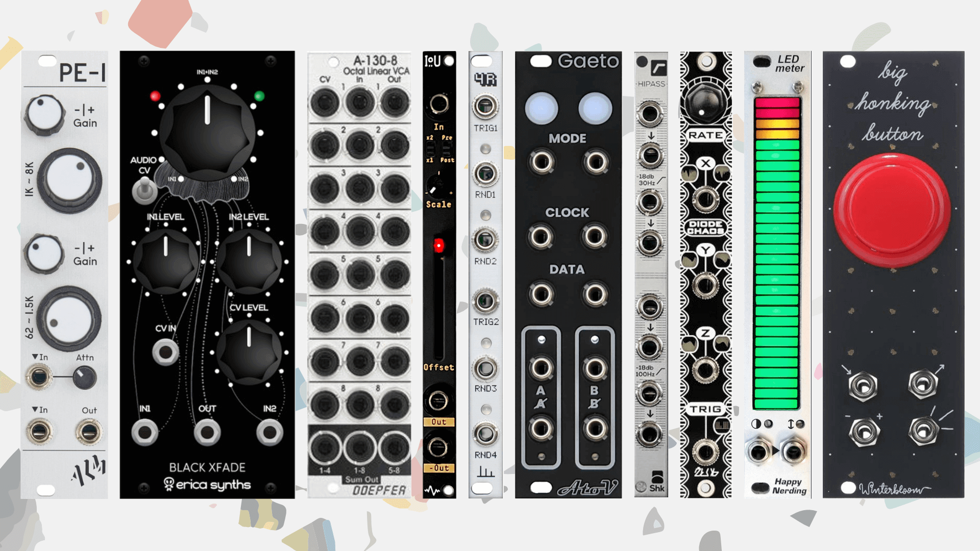Click the -Out jack on IOU

pos(438,448)
